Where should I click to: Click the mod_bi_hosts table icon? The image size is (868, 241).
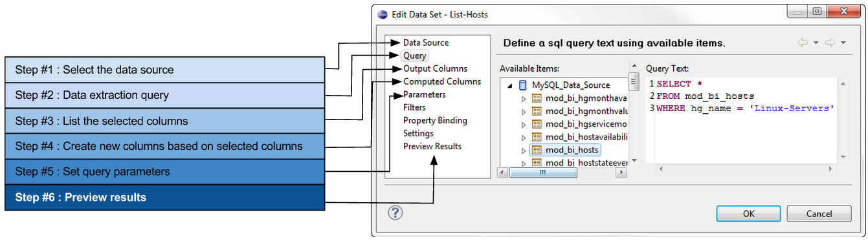coord(536,150)
